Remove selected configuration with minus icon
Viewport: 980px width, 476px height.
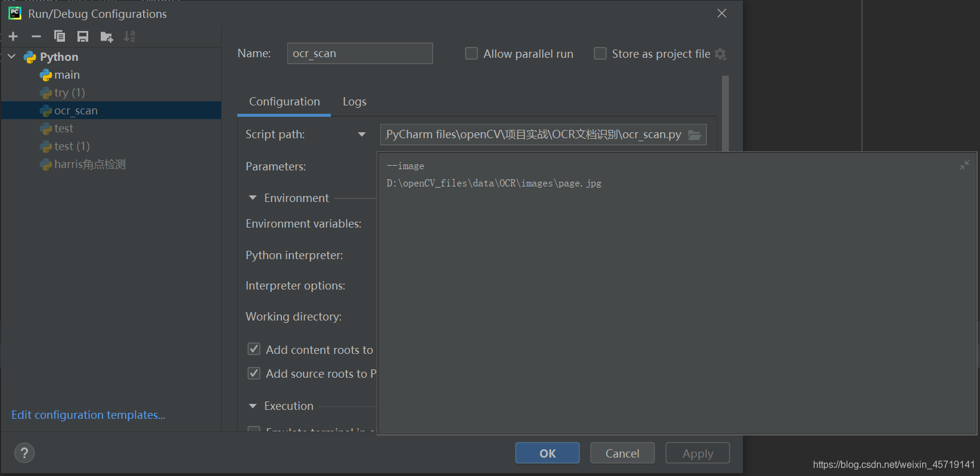coord(36,36)
